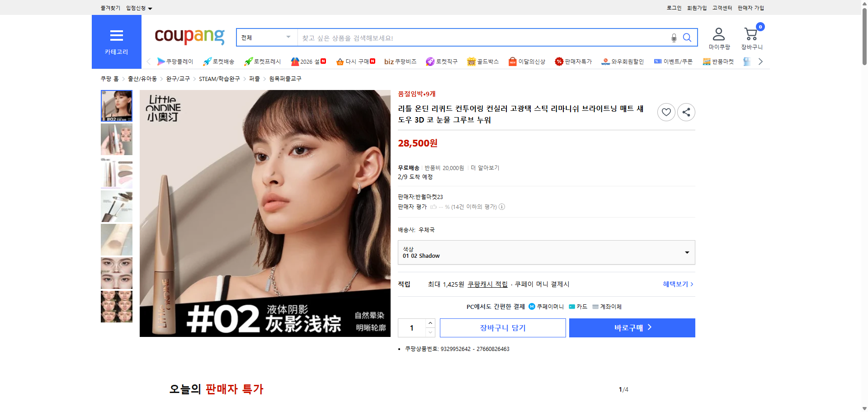Viewport: 868px width, 412px height.
Task: Select the second product thumbnail
Action: point(116,139)
